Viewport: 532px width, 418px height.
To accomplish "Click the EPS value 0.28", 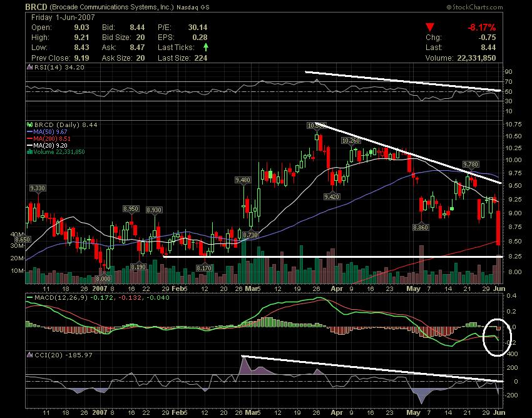I will pos(200,38).
